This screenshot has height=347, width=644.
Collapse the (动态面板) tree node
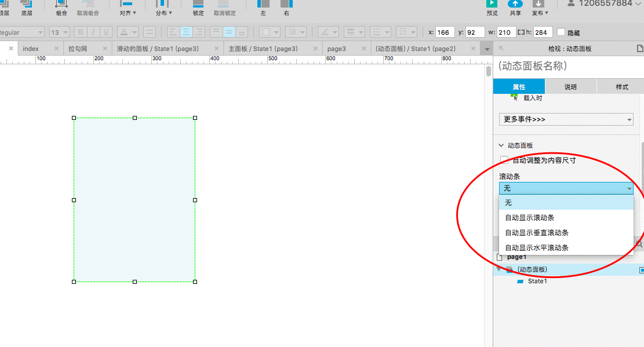coord(499,269)
